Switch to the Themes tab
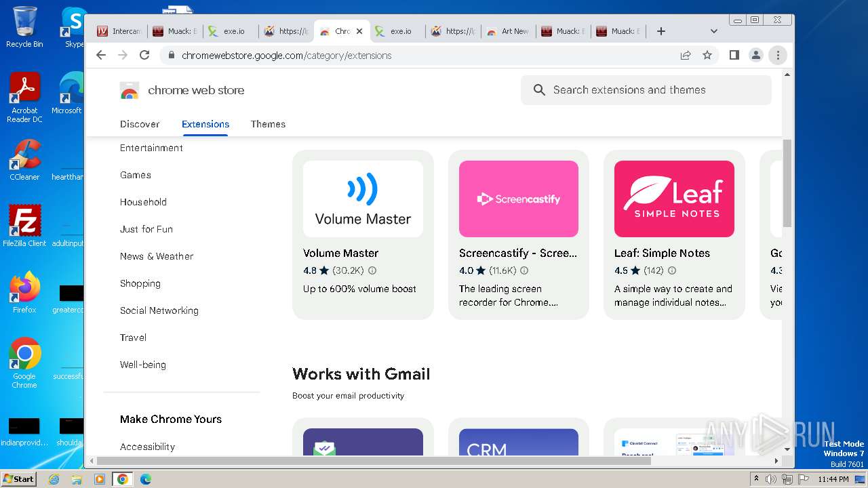The width and height of the screenshot is (868, 488). coord(268,124)
